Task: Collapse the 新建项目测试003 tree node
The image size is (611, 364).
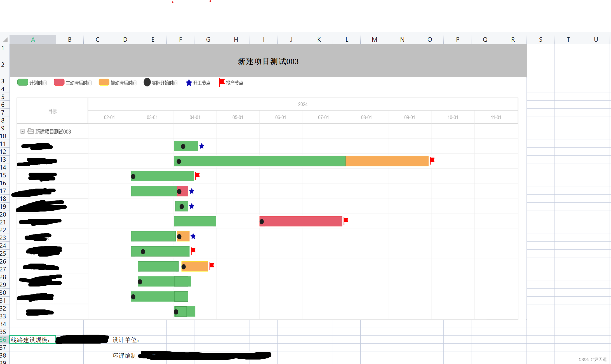Action: (x=23, y=131)
